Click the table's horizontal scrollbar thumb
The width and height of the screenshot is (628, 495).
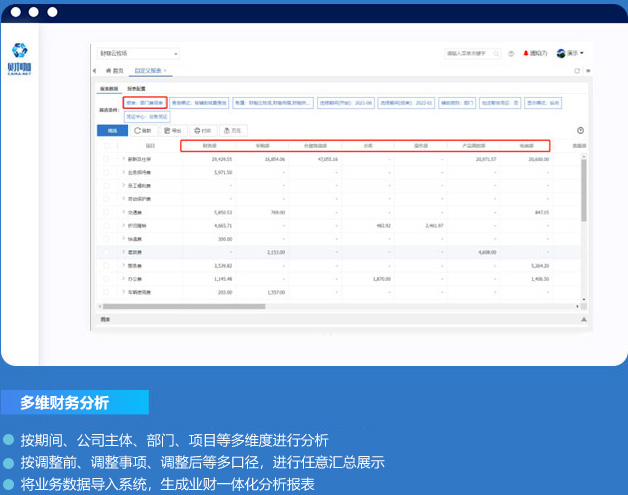(x=184, y=306)
